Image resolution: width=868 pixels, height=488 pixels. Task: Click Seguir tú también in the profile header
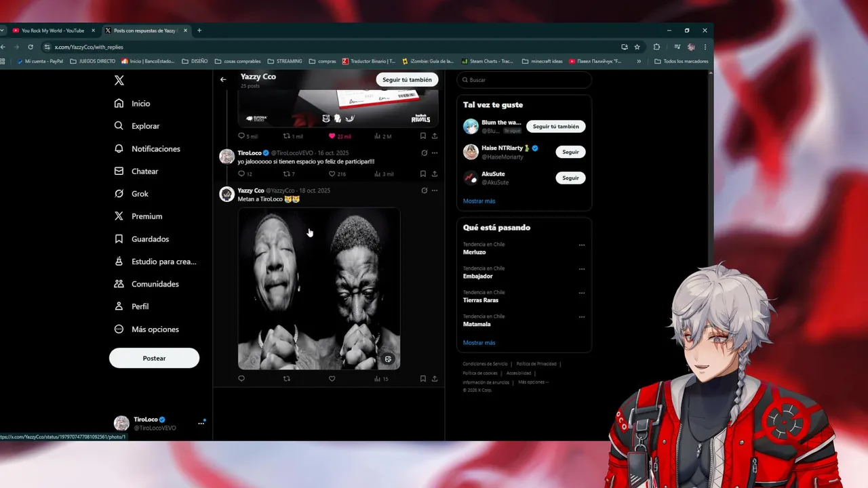407,79
